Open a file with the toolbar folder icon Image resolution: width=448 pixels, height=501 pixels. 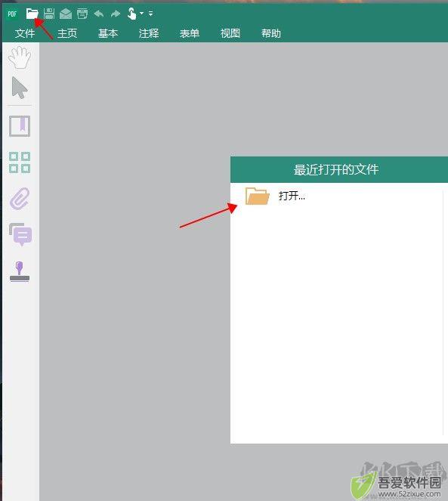pyautogui.click(x=32, y=14)
